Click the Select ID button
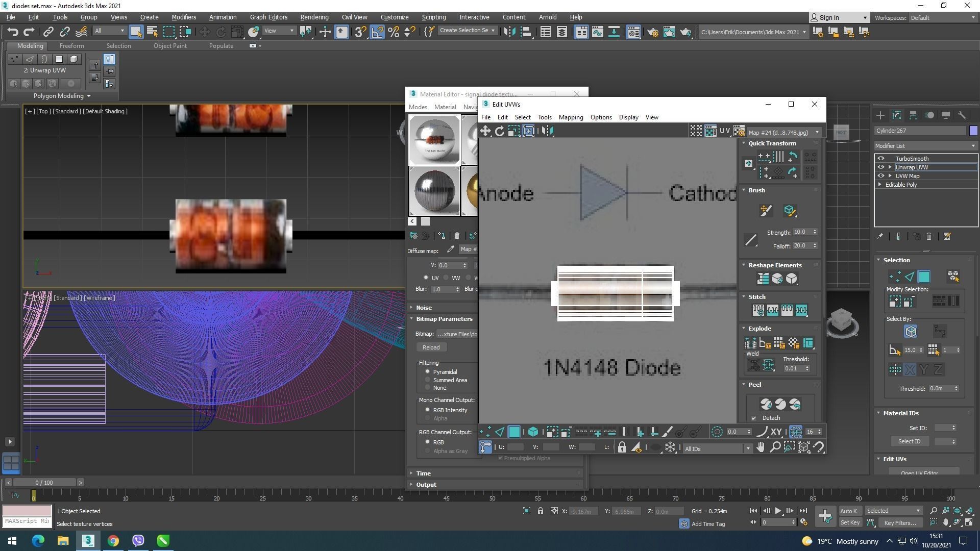980x551 pixels. click(x=909, y=441)
